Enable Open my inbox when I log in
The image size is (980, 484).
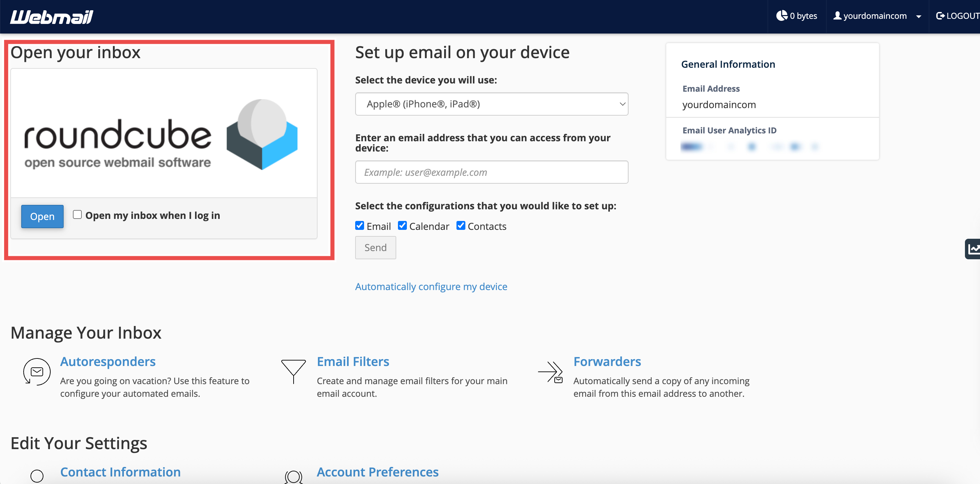(77, 215)
